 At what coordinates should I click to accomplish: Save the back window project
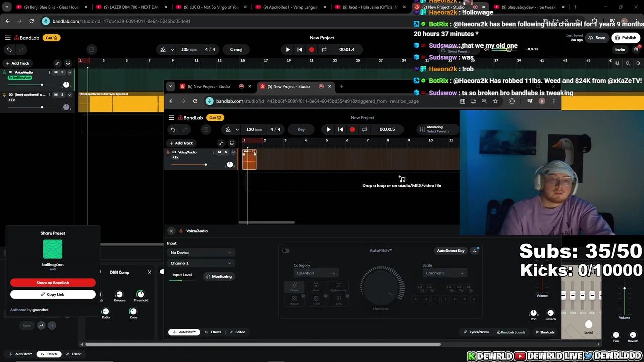point(597,38)
